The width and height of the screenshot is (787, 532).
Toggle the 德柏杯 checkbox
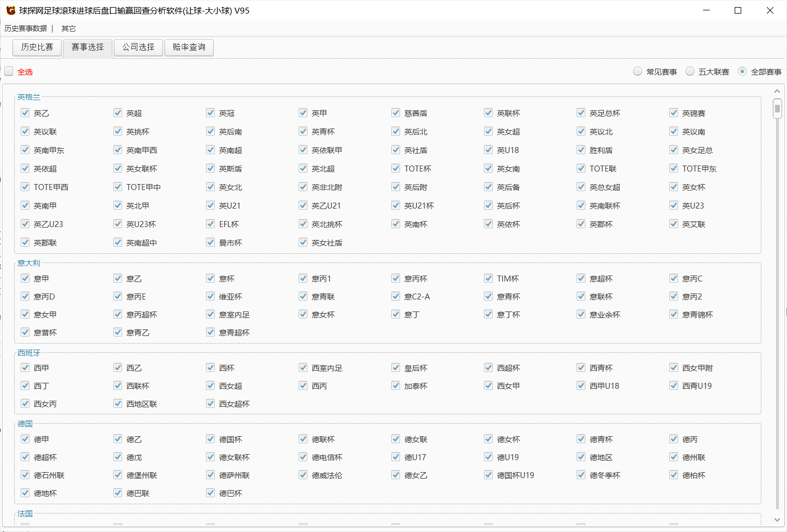coord(674,475)
